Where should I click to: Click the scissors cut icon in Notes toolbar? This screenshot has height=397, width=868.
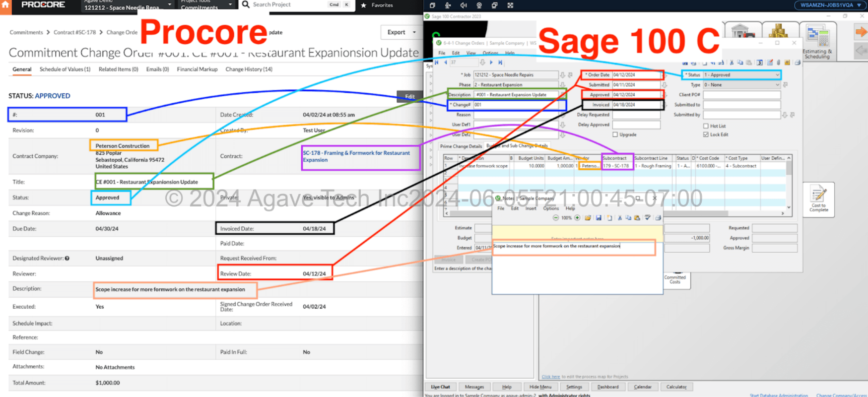620,218
